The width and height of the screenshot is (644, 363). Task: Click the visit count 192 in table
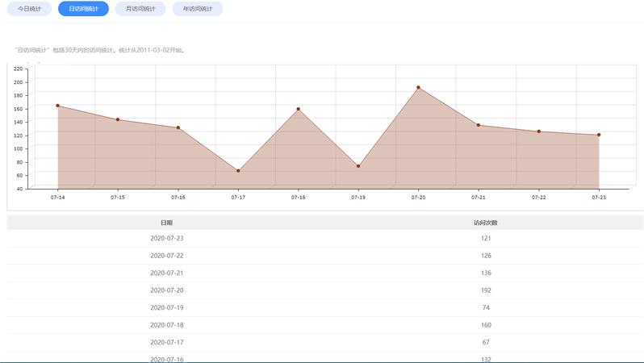[486, 290]
